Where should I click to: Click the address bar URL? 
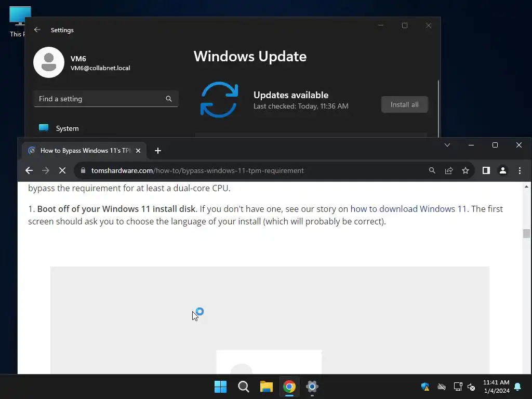pos(197,170)
